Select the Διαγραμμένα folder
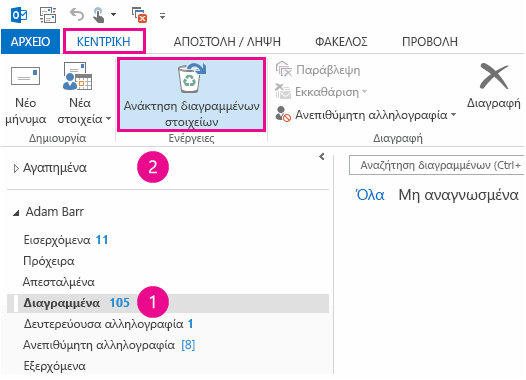 (168, 303)
